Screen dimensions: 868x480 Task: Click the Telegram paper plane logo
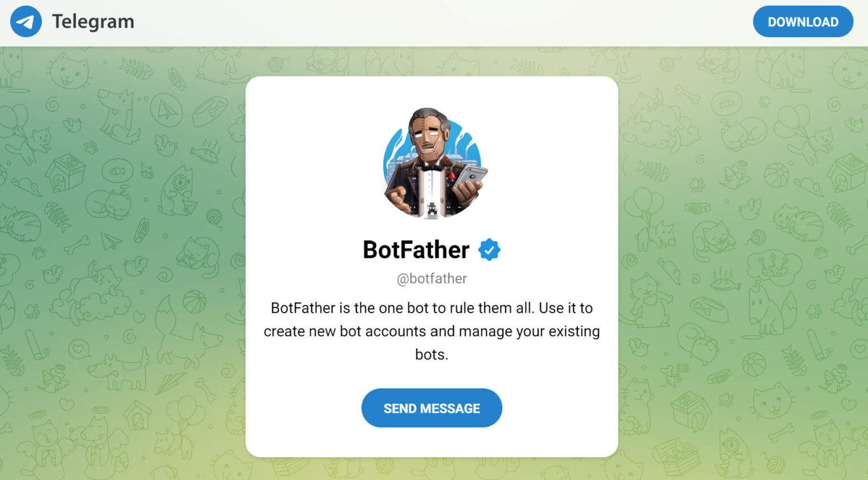[26, 21]
